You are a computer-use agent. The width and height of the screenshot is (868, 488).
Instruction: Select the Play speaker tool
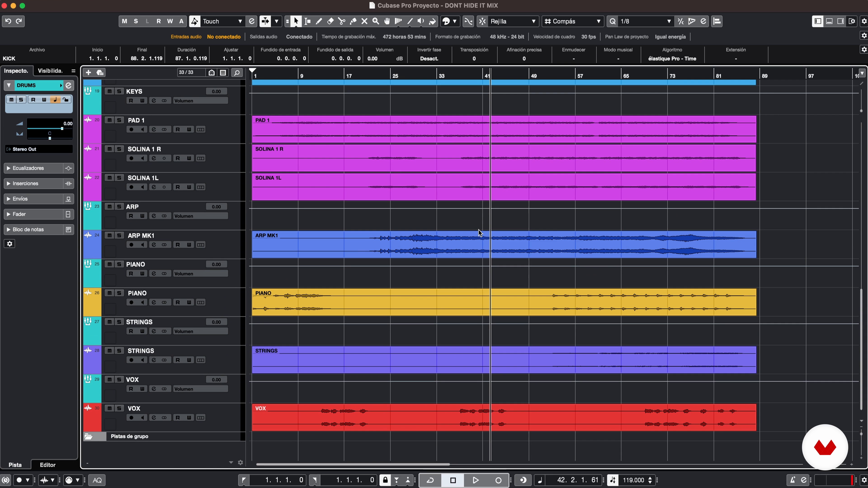pos(421,21)
